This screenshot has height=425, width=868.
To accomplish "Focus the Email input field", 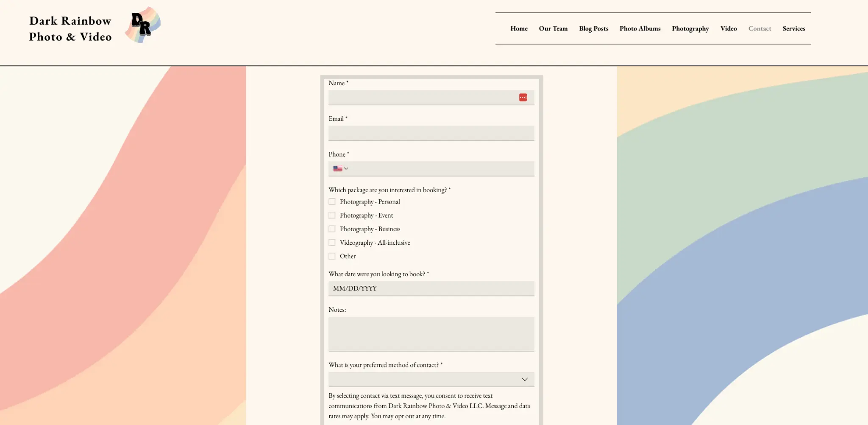I will (431, 133).
